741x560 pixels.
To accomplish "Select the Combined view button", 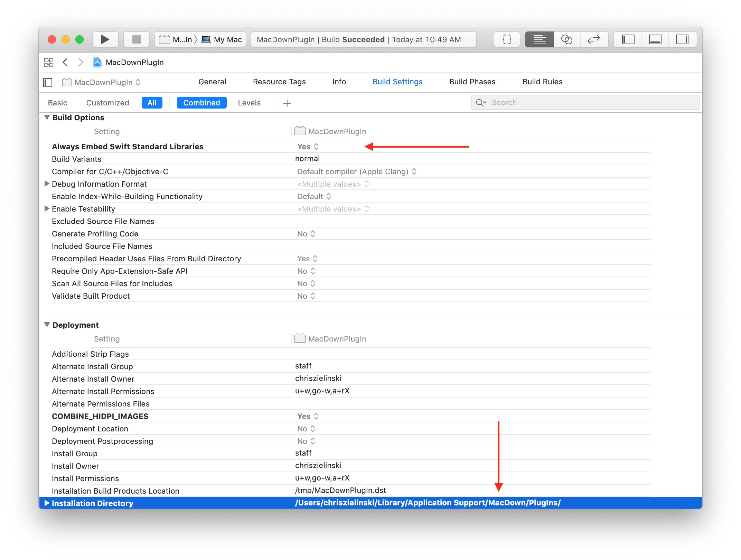I will pos(201,103).
